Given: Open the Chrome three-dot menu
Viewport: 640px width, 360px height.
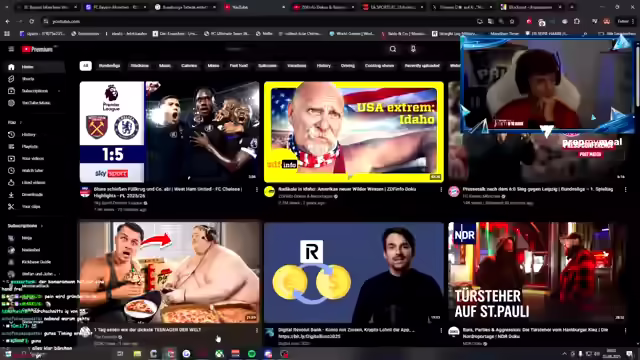Looking at the screenshot, I should 633,21.
